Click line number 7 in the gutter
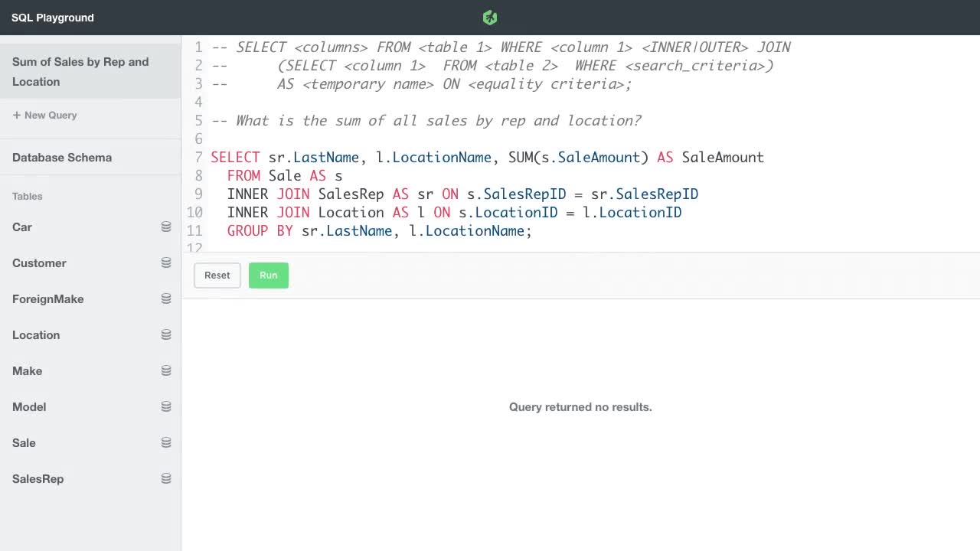This screenshot has width=980, height=551. tap(199, 157)
